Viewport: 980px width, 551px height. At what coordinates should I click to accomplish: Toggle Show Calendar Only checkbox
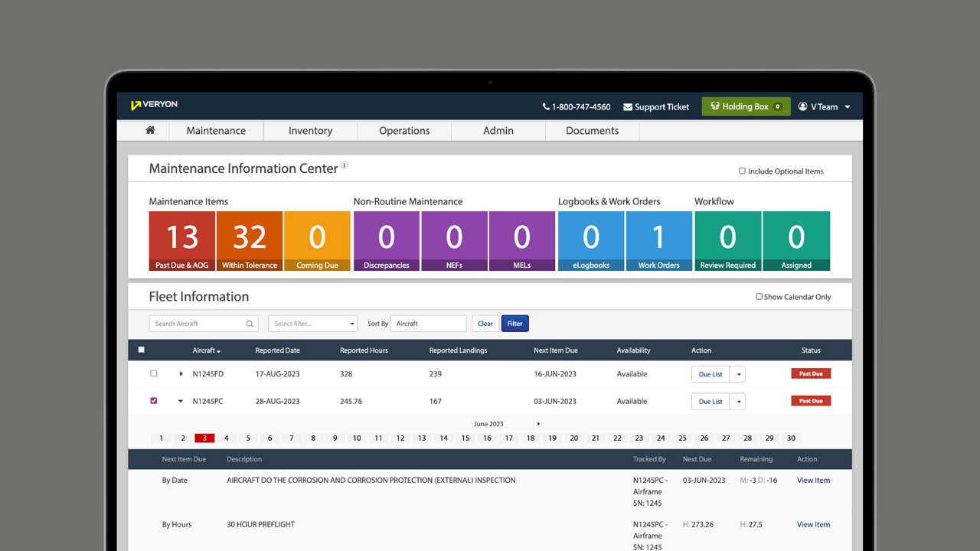click(x=759, y=297)
